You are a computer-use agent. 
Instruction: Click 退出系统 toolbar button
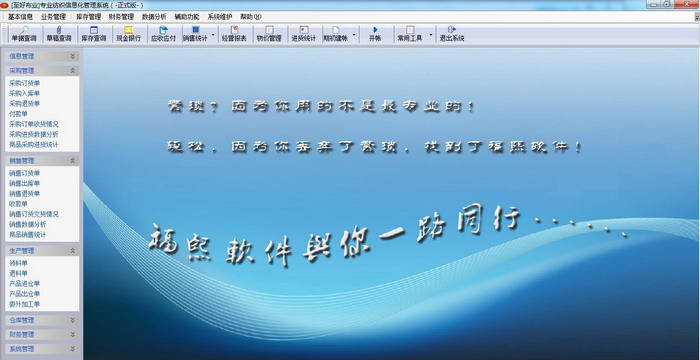pyautogui.click(x=452, y=34)
